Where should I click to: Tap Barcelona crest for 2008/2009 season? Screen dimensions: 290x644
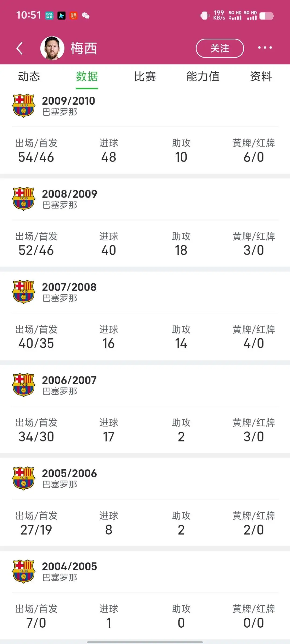pos(24,199)
